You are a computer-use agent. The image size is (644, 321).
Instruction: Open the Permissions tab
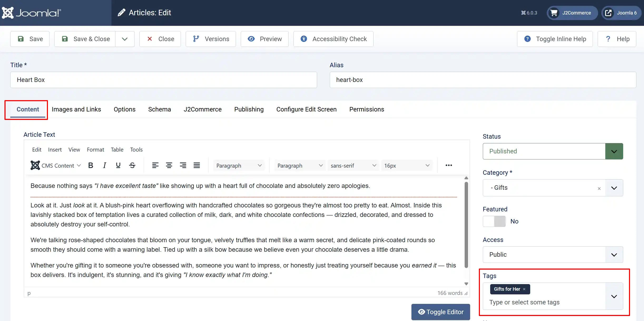[x=367, y=109]
